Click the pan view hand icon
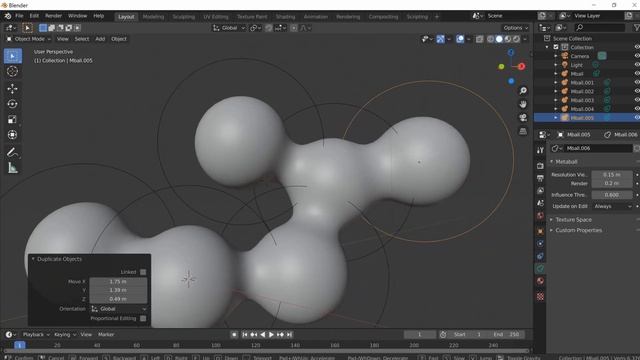Viewport: 640px width, 360px height. [523, 104]
